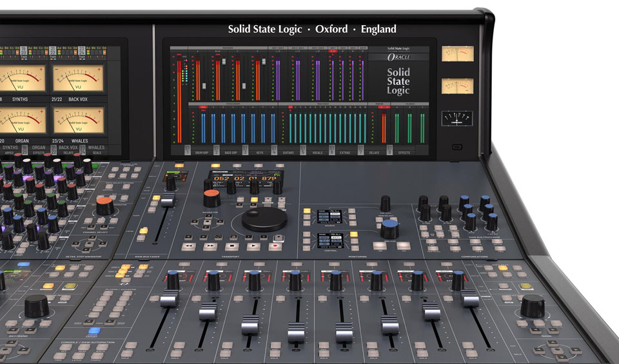Click the orange Navigator knob in the transport section
Viewport: 619px width, 364px height.
[x=212, y=198]
